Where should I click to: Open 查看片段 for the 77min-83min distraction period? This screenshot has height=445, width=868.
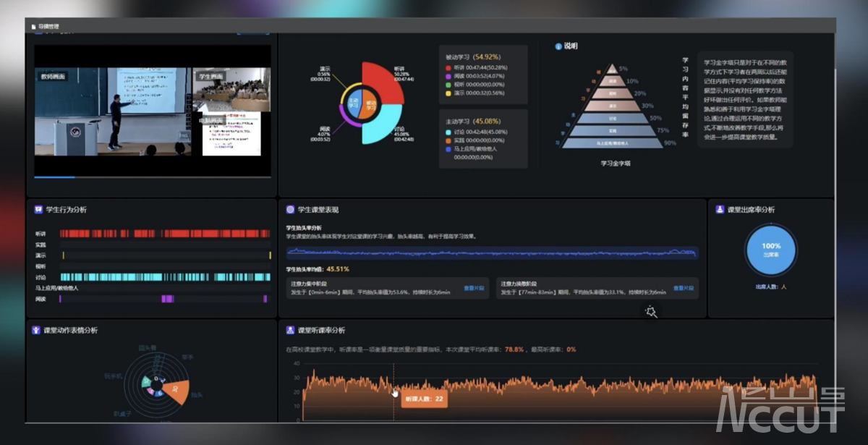[684, 288]
